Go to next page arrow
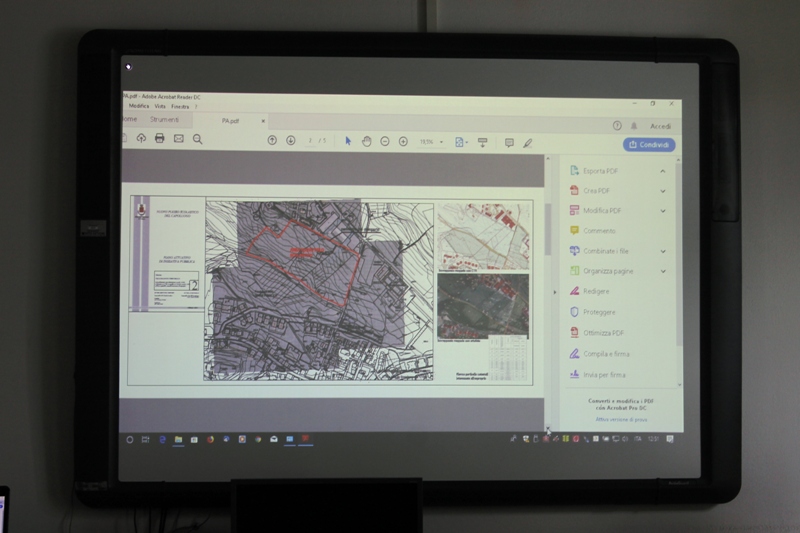Viewport: 800px width, 533px height. click(x=290, y=140)
